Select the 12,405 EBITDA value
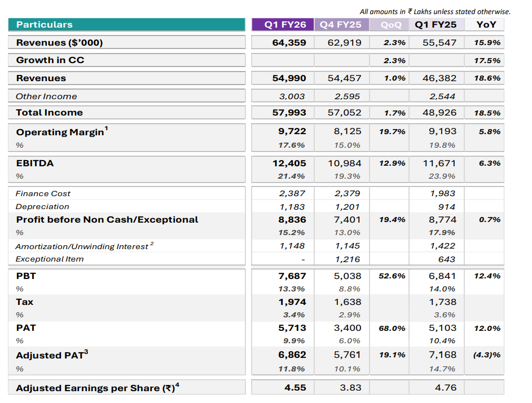 289,163
